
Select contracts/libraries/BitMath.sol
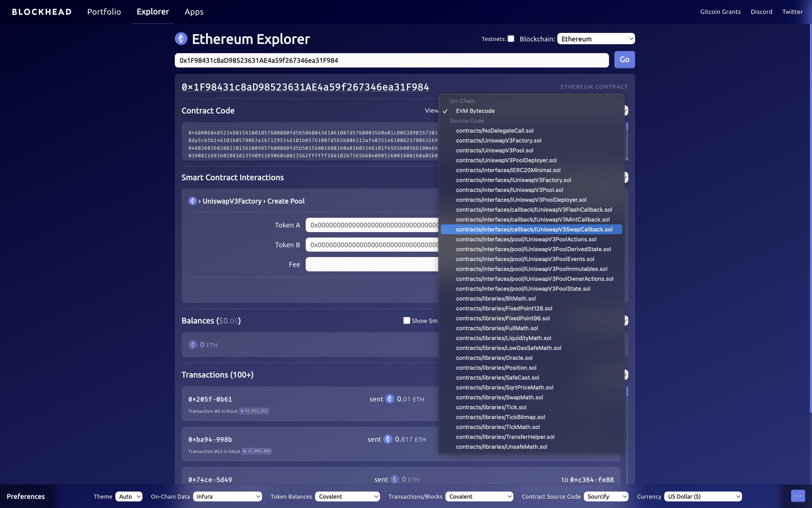pos(531,299)
